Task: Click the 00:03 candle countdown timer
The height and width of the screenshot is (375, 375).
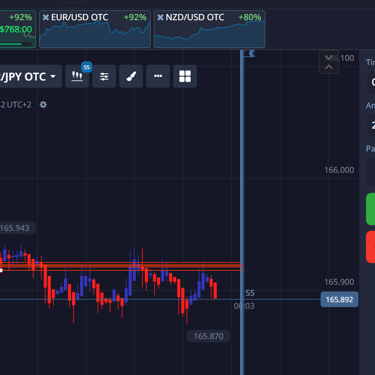Action: tap(244, 306)
